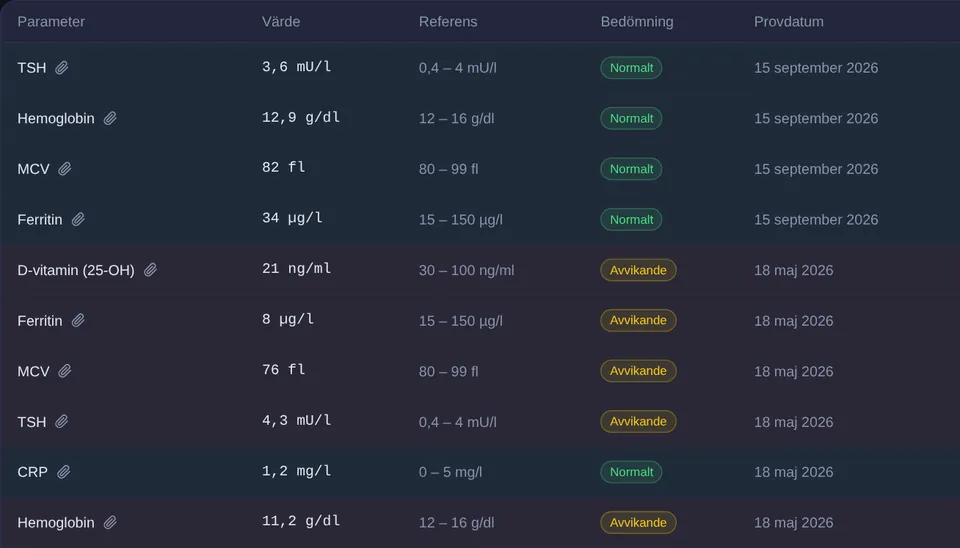Click Avvikande badge in TSH 4,3 row
The image size is (960, 548).
point(638,421)
